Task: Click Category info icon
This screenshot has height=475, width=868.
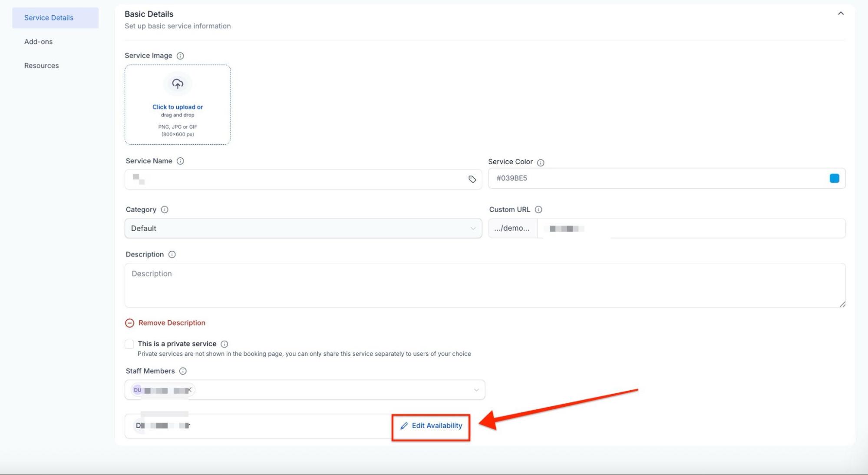Action: click(165, 210)
